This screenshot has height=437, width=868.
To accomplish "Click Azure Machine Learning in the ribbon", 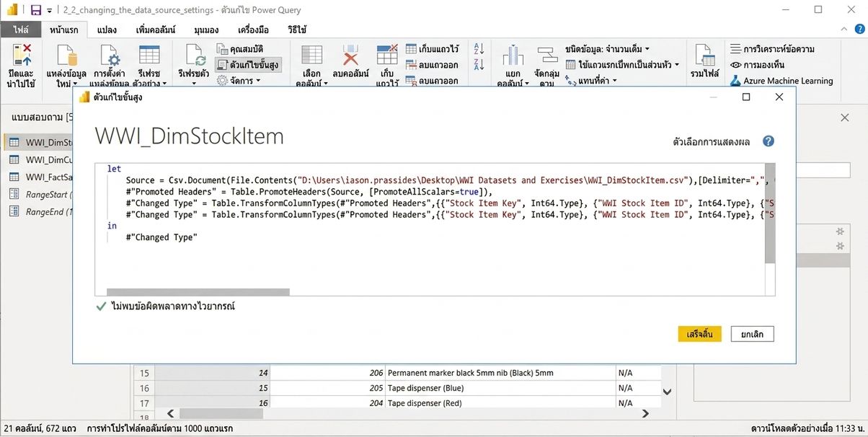I will click(x=782, y=81).
